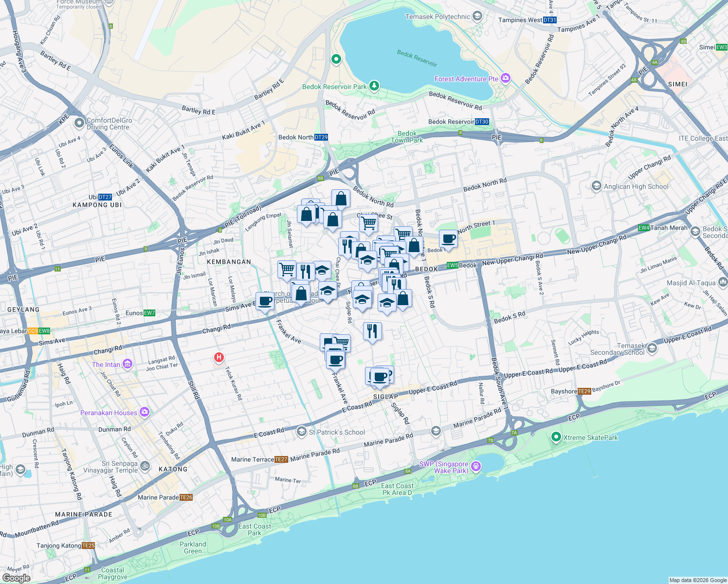Click the Sri Senpaga Vinayagar Temple icon
The image size is (728, 584).
click(146, 465)
